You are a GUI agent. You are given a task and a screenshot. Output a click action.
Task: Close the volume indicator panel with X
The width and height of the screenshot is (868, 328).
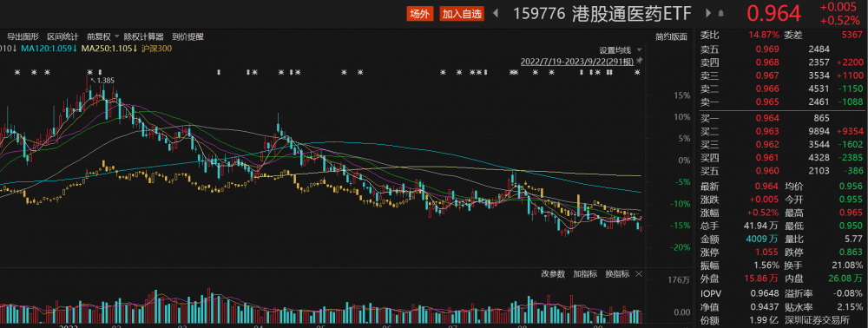pos(639,274)
